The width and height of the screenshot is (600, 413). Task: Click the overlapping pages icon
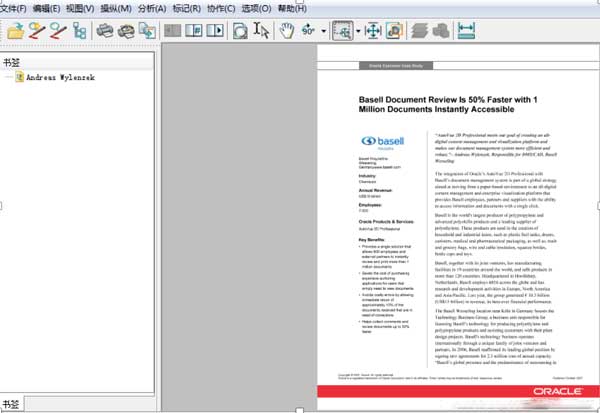click(240, 31)
